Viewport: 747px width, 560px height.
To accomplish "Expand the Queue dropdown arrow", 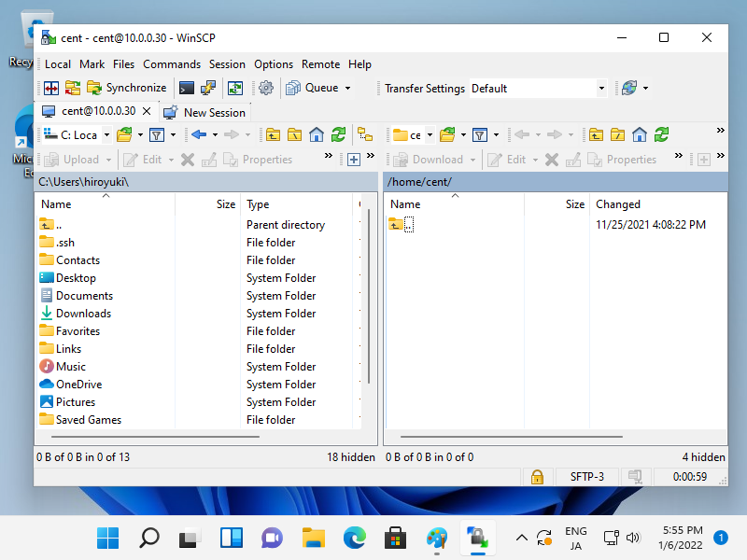I will coord(348,89).
